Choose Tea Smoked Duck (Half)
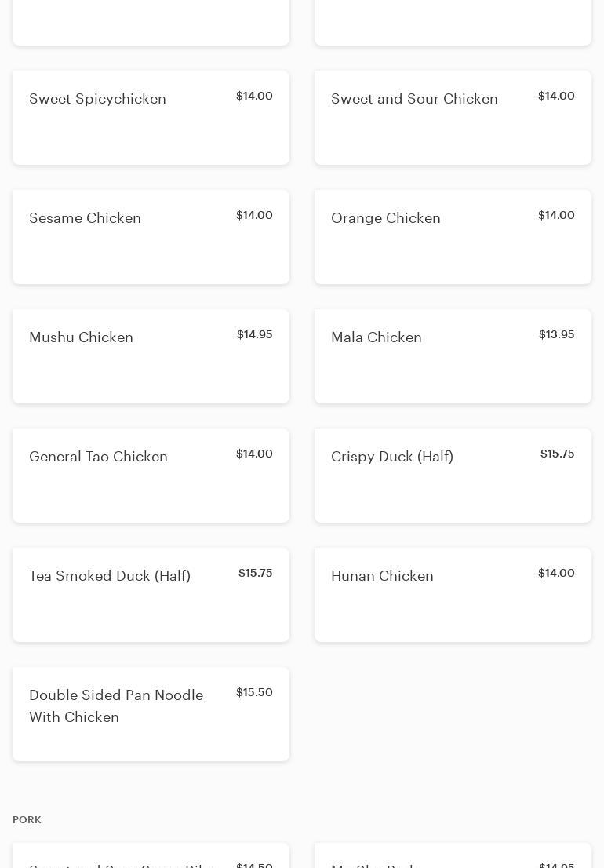The image size is (604, 868). click(x=151, y=595)
